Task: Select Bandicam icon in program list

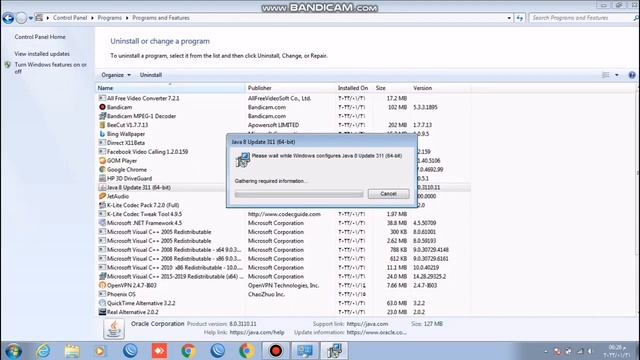Action: point(102,107)
